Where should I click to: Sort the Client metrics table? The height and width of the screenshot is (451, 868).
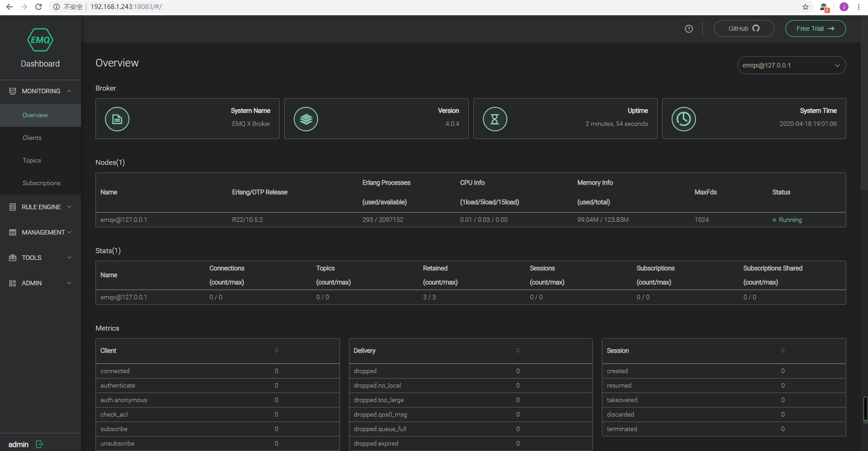[x=277, y=350]
